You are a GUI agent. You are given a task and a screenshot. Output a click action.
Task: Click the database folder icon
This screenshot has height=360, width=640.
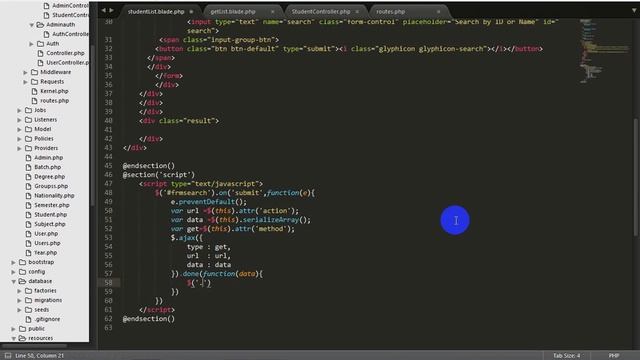(x=22, y=281)
